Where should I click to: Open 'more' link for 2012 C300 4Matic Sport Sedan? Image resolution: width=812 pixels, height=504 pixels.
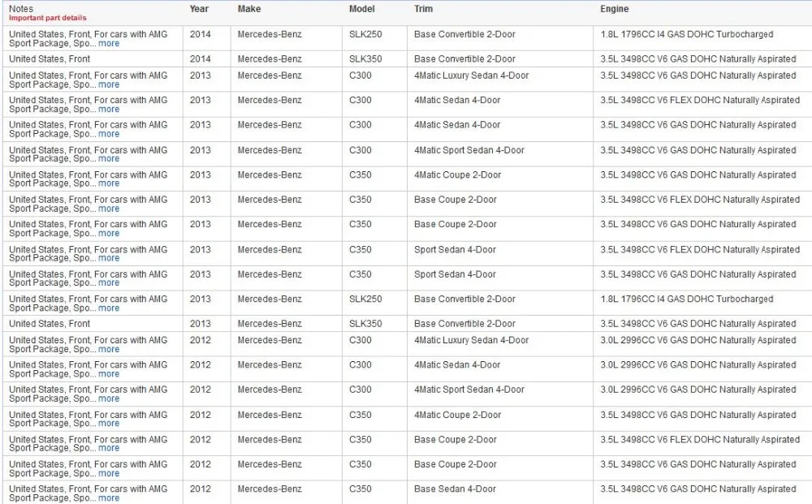pos(109,399)
